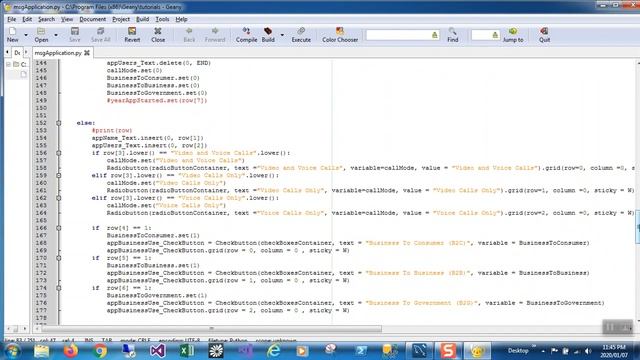Click the editor's horizontal scrollbar thumb
The height and width of the screenshot is (360, 640).
(x=211, y=329)
